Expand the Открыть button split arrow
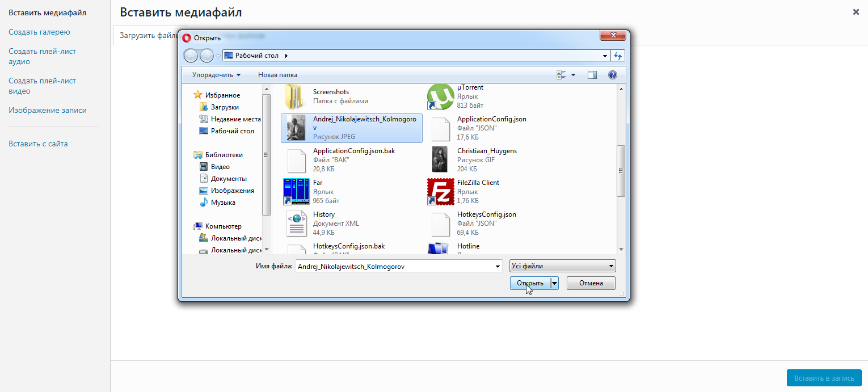 (554, 283)
